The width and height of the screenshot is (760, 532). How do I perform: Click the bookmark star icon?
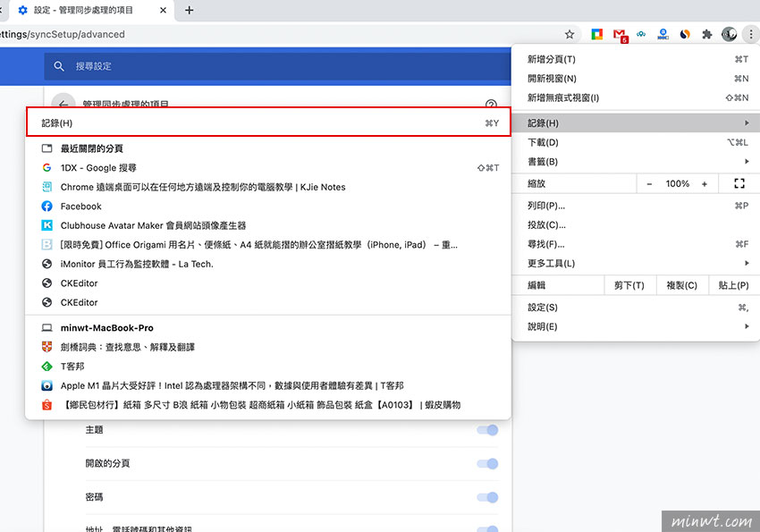[x=570, y=34]
